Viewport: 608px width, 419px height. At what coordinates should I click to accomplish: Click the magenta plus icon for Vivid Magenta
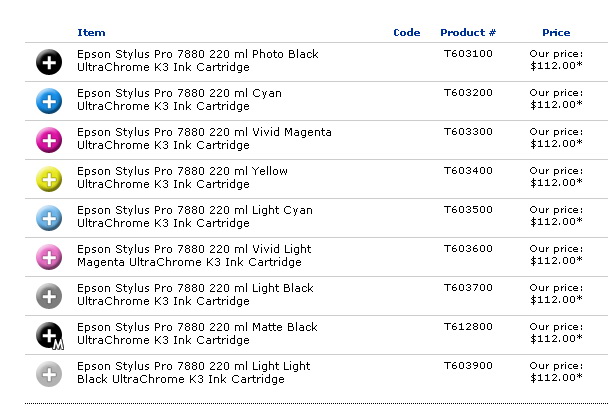(x=49, y=140)
